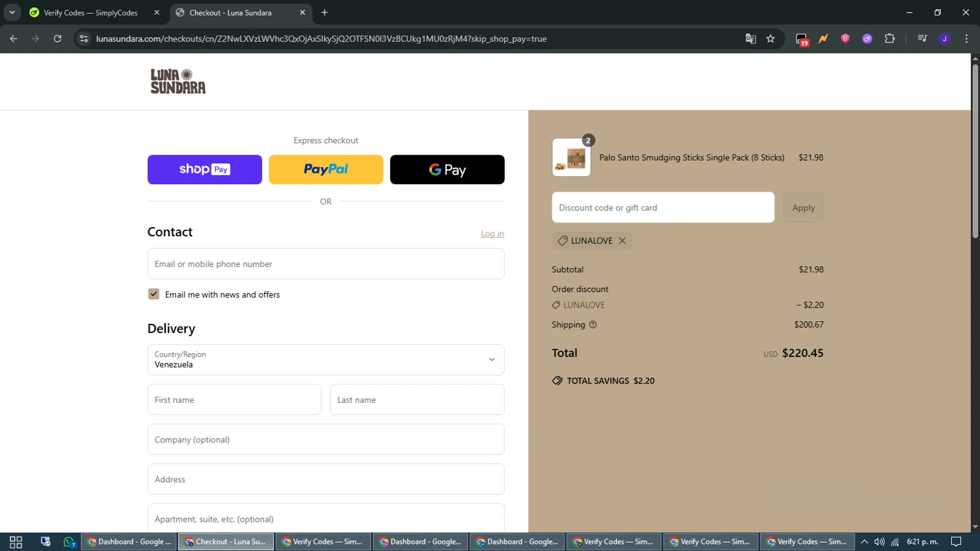The image size is (980, 551).
Task: Show hidden system tray icons
Action: coord(864,542)
